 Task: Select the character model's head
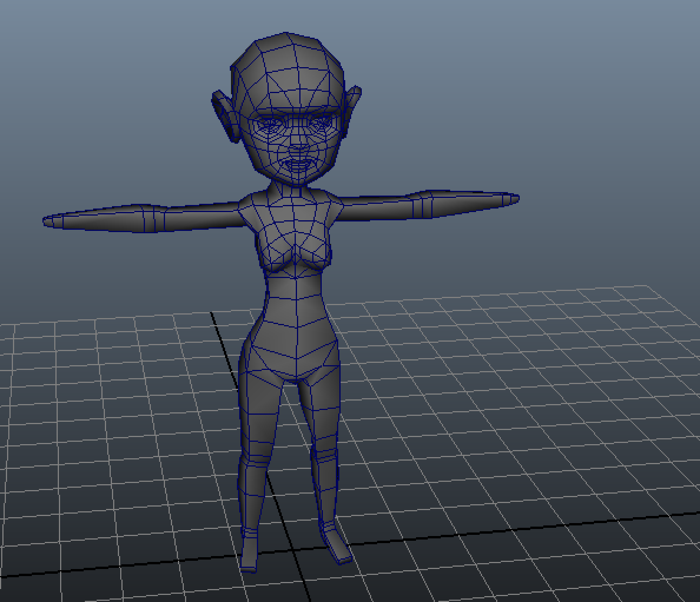click(x=288, y=110)
